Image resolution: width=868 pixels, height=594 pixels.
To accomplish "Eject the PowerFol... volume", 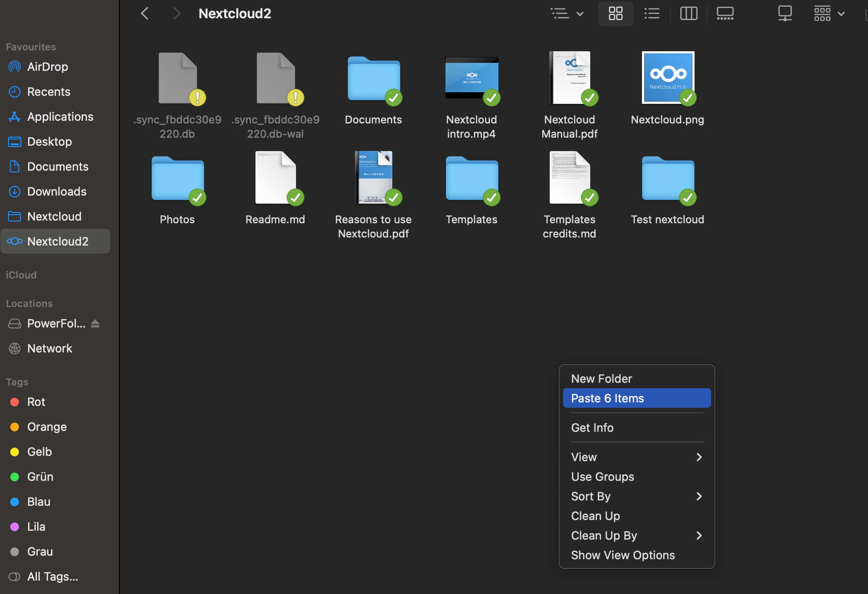I will pyautogui.click(x=95, y=324).
